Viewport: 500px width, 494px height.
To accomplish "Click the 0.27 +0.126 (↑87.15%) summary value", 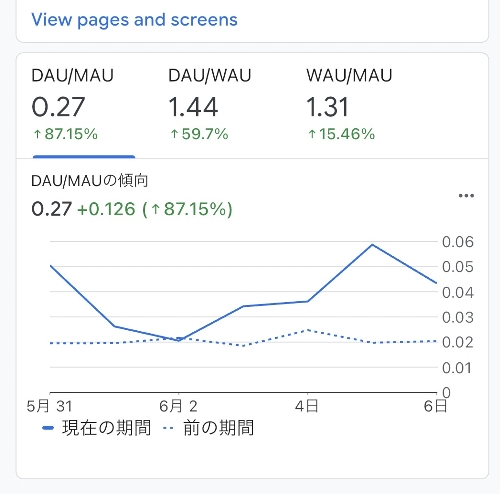I will (132, 209).
